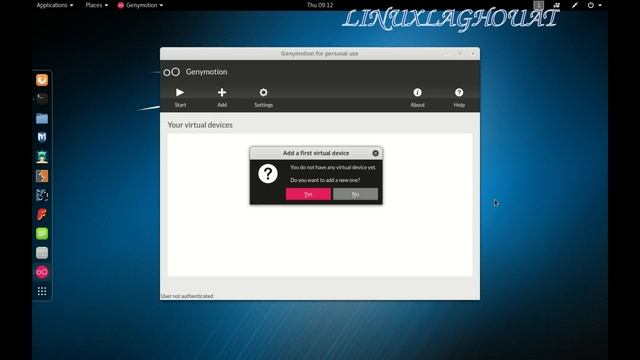Click the 'Genymotion' name in the window header

tap(207, 72)
